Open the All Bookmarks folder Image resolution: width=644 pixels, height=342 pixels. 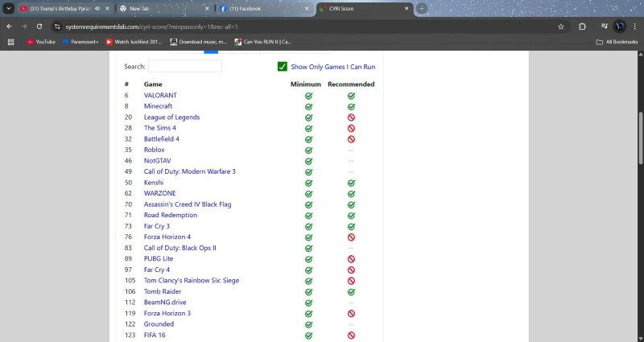617,42
